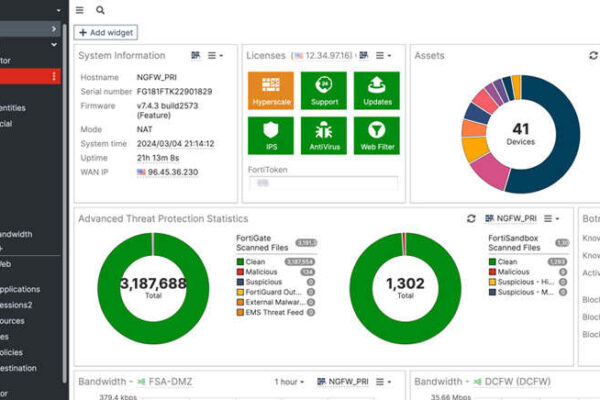Screen dimensions: 600x400
Task: Open the AntiVirus license tile
Action: click(x=324, y=136)
